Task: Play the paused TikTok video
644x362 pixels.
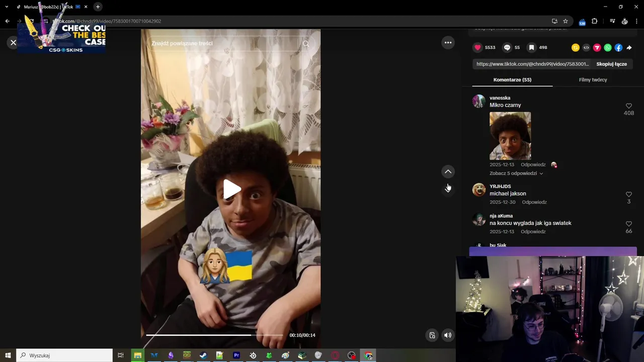Action: point(231,189)
